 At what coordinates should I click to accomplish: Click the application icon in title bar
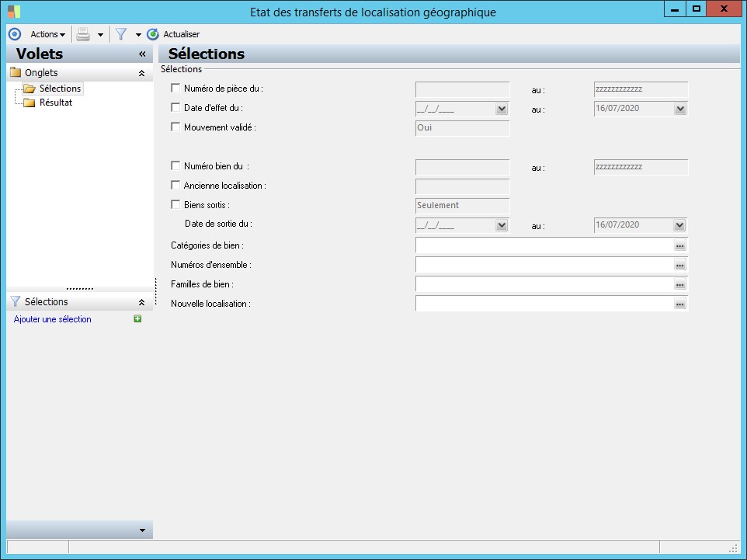pyautogui.click(x=14, y=12)
